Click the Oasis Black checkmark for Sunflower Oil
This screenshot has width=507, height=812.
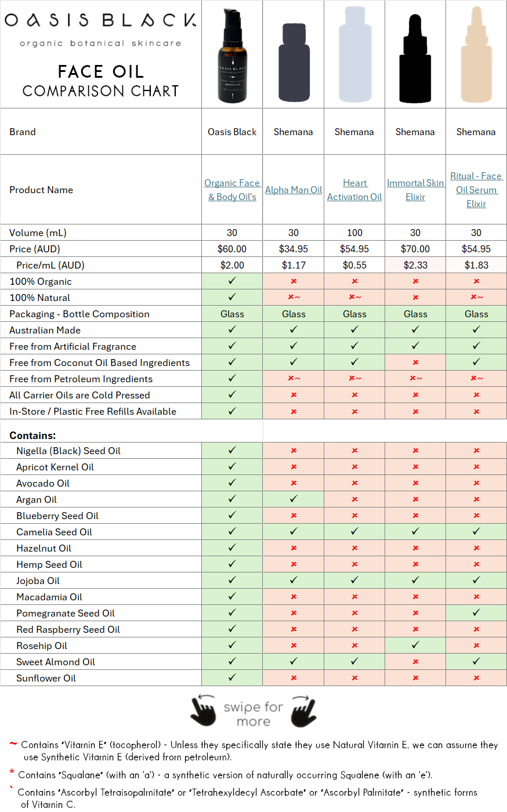[232, 677]
